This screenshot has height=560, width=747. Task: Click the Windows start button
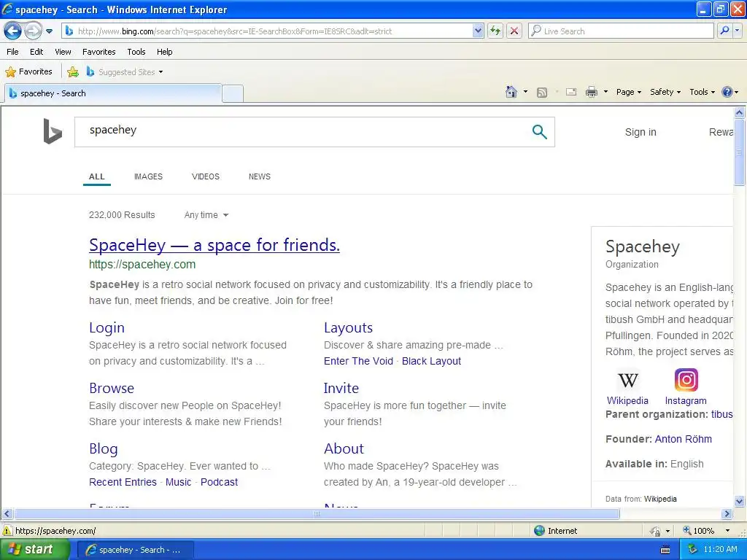click(x=34, y=550)
